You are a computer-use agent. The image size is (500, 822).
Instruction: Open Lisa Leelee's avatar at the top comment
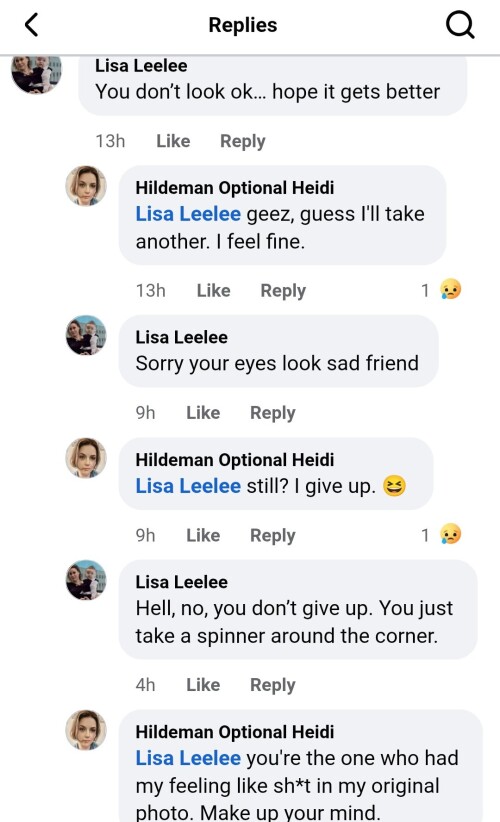tap(36, 74)
